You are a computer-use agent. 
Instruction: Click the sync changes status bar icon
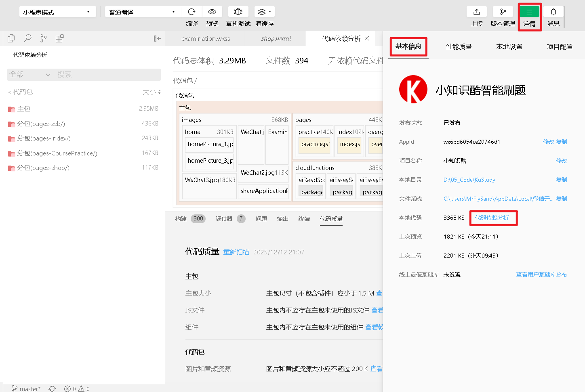click(x=52, y=389)
